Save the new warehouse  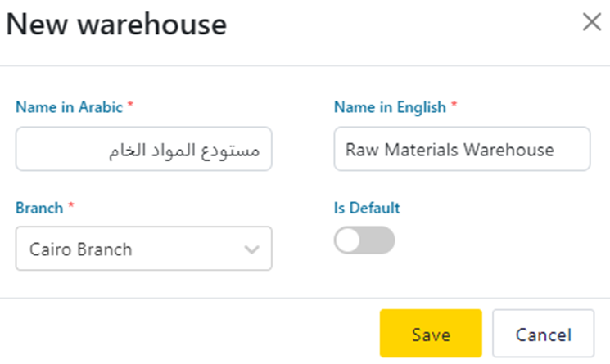click(x=431, y=334)
